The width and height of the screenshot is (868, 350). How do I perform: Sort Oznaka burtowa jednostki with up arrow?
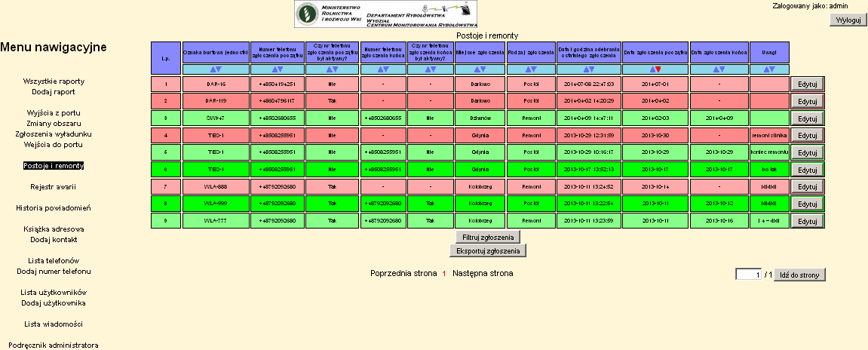pyautogui.click(x=213, y=69)
